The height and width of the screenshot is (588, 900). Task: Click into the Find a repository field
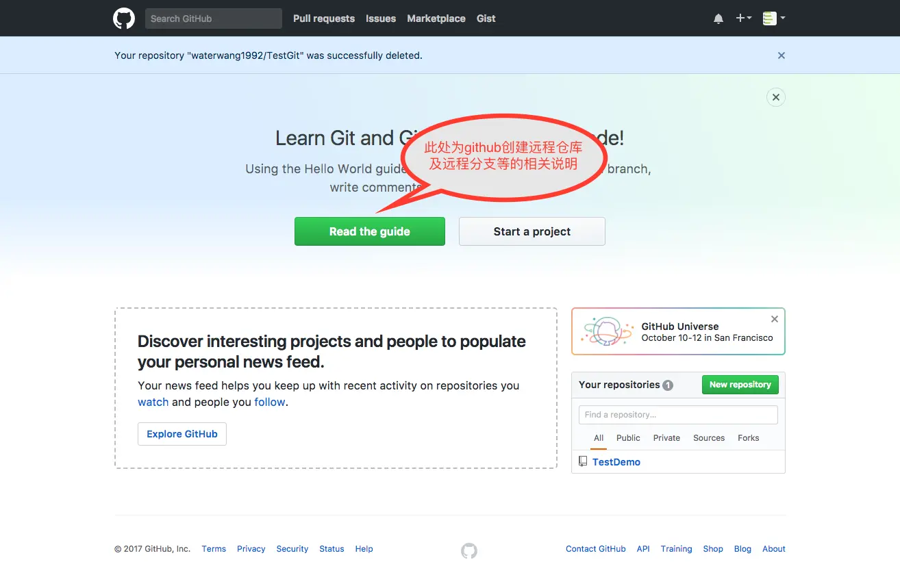coord(678,415)
